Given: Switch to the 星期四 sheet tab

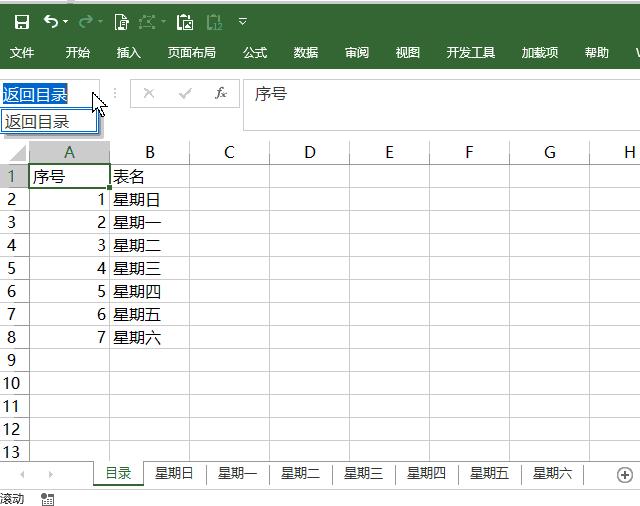Looking at the screenshot, I should click(x=426, y=473).
